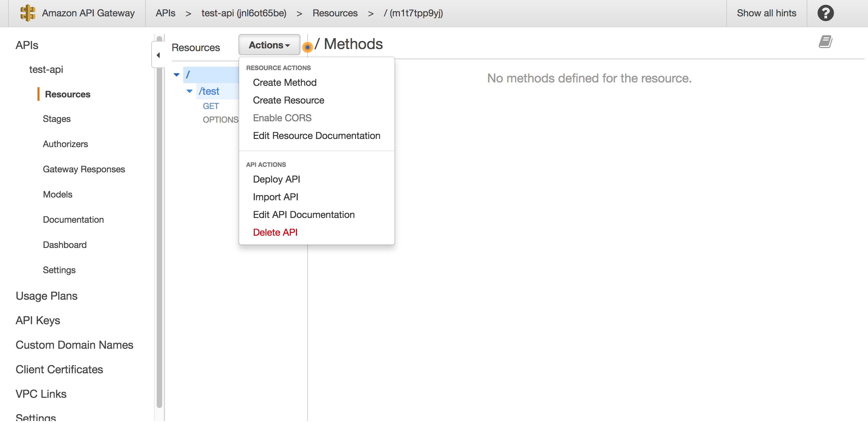
Task: Click the orange hint dot beside Actions
Action: (308, 47)
